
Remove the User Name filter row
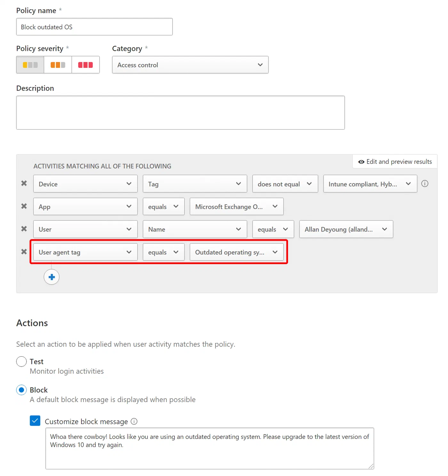24,229
